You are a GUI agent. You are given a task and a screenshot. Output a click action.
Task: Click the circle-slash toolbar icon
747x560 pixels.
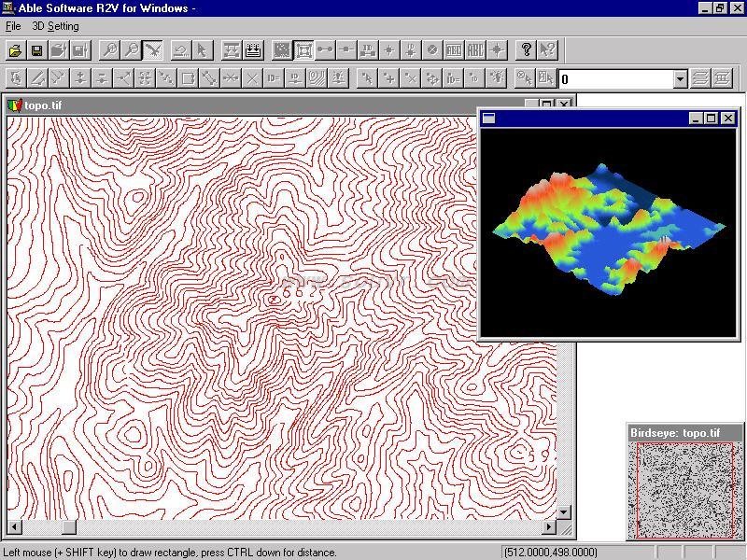tap(432, 50)
